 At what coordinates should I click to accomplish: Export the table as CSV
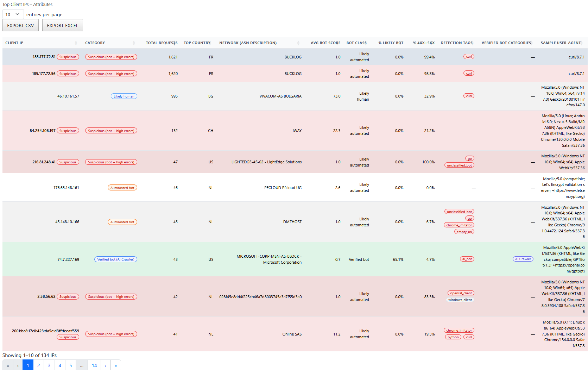(20, 25)
